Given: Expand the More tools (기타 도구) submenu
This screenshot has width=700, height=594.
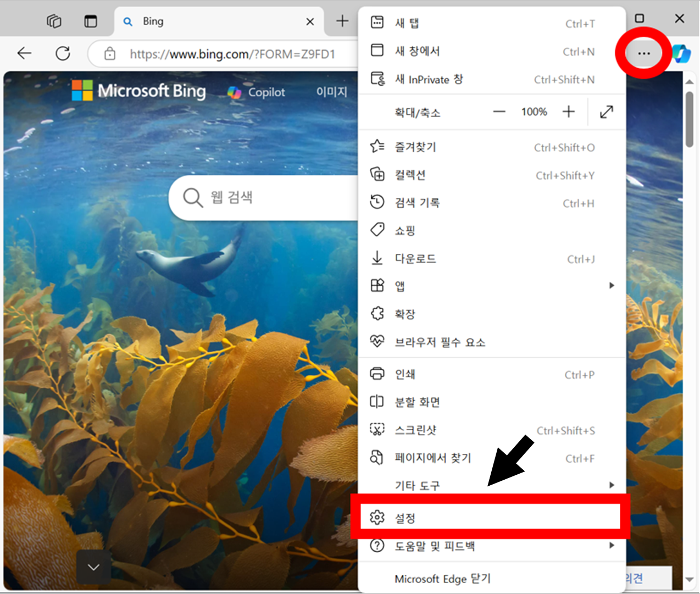Looking at the screenshot, I should [612, 485].
